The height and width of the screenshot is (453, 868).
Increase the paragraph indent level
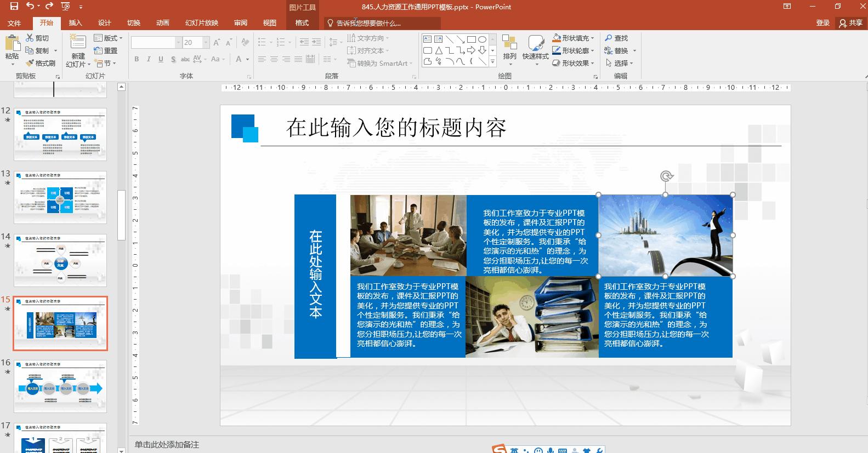[317, 42]
